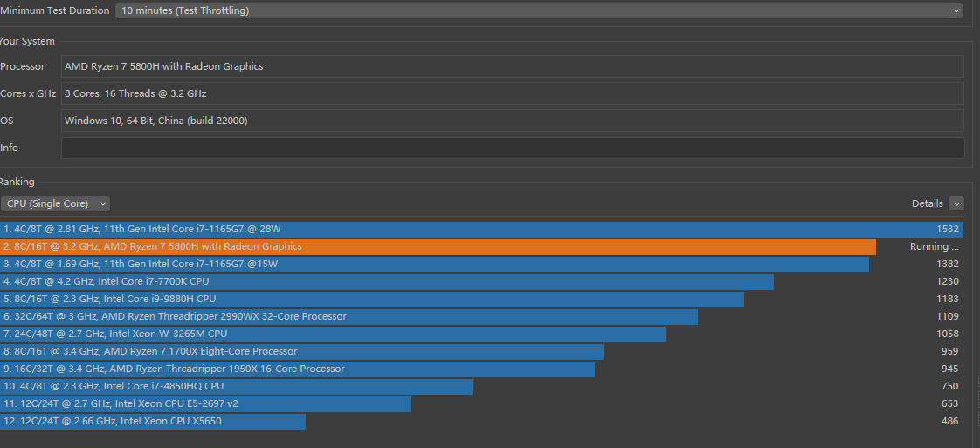
Task: Click the Details label text
Action: pos(928,203)
